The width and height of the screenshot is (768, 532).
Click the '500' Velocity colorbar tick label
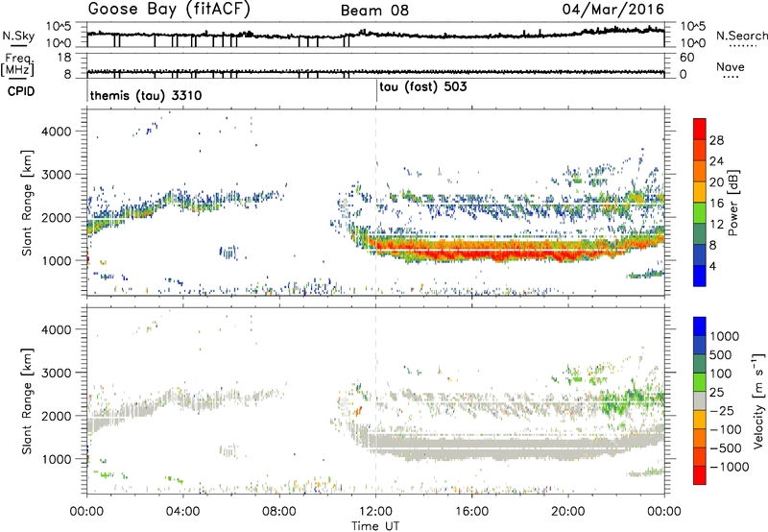tap(722, 354)
